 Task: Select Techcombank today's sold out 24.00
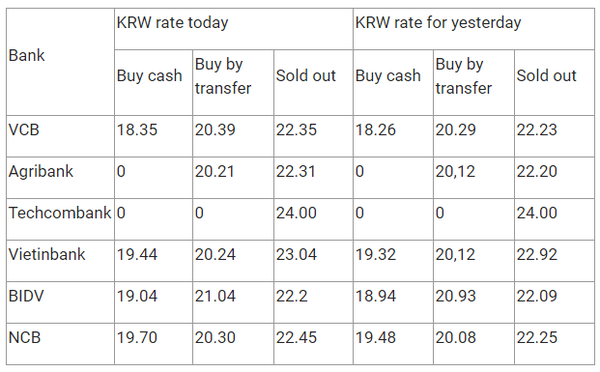point(297,213)
